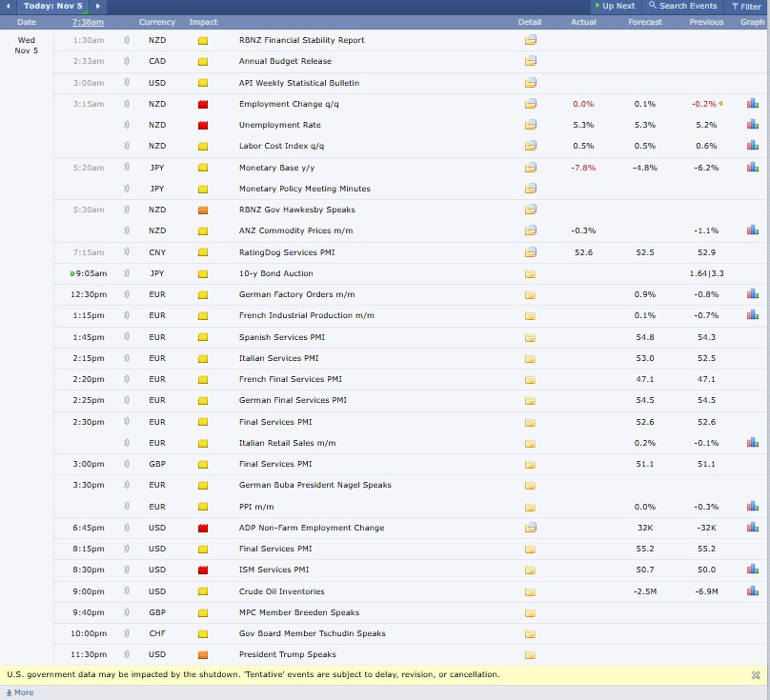Toggle sound alert for ISM Services PMI

(x=127, y=570)
